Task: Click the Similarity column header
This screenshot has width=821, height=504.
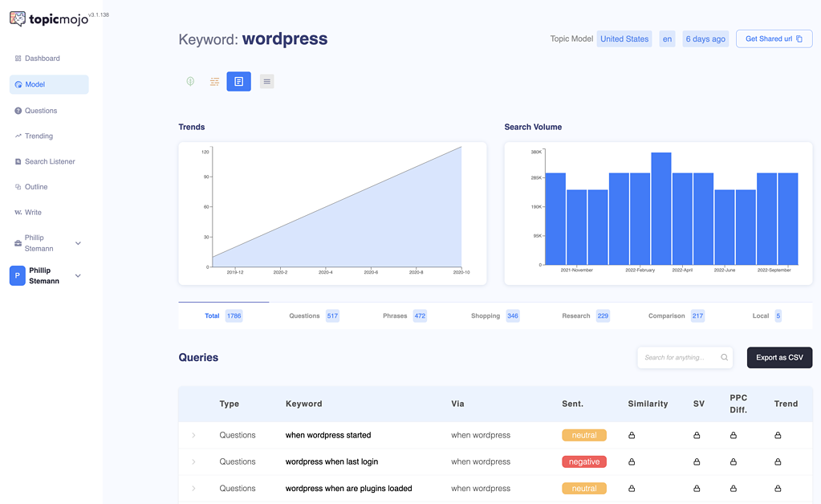Action: (648, 404)
